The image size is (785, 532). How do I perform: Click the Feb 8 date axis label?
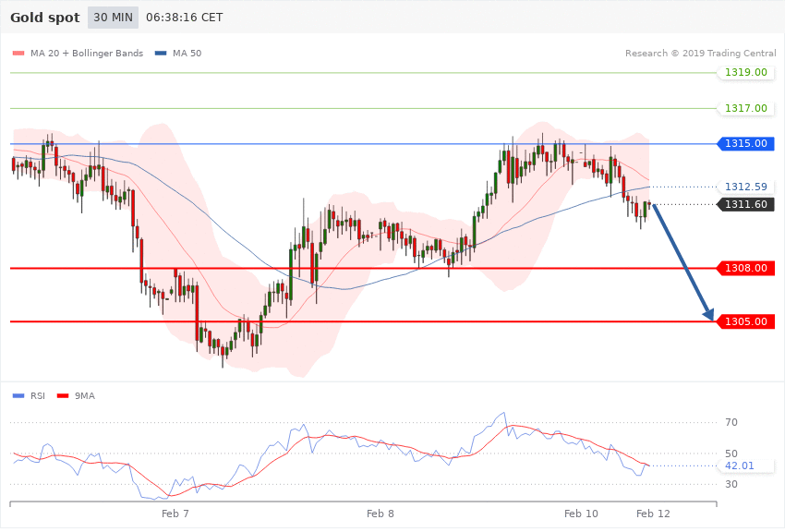click(380, 514)
